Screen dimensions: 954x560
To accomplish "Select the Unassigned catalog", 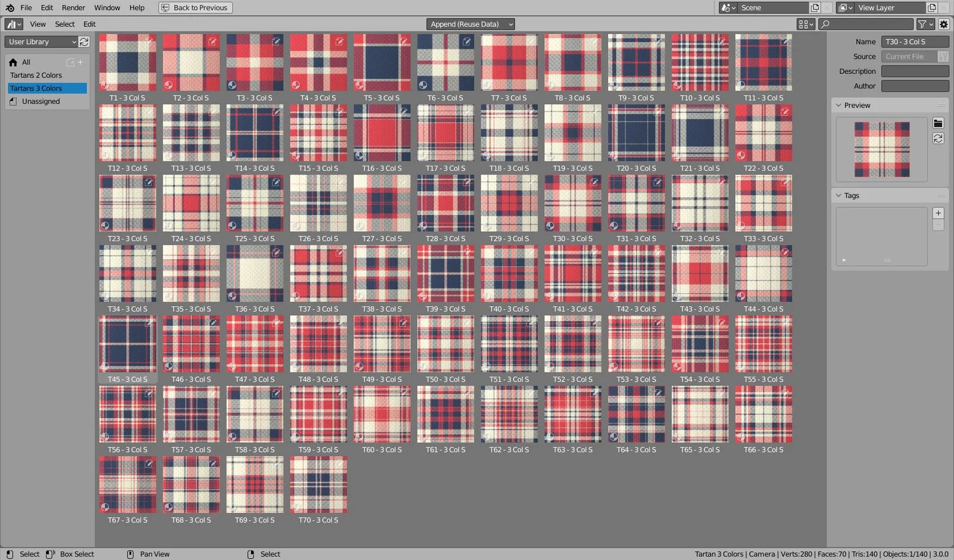I will click(x=40, y=101).
